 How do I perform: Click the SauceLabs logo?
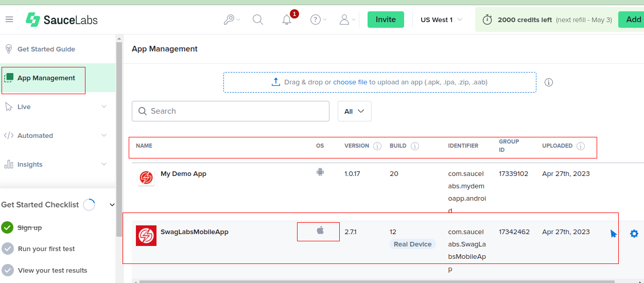62,20
